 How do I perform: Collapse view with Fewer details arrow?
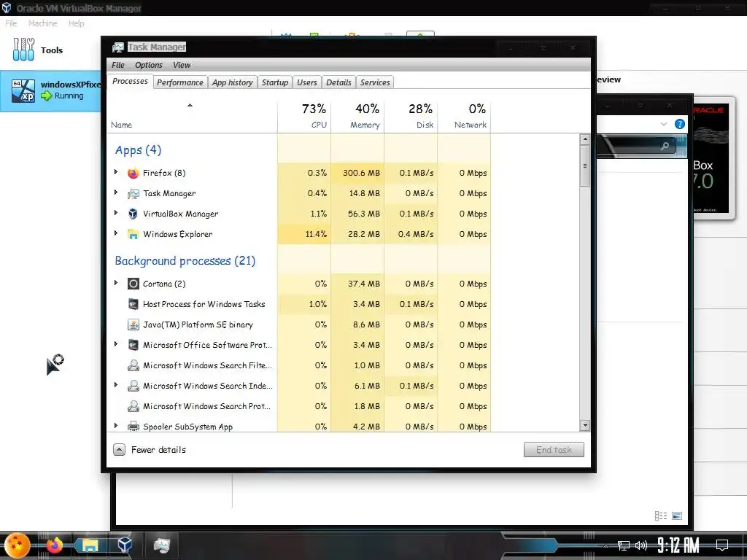coord(119,449)
